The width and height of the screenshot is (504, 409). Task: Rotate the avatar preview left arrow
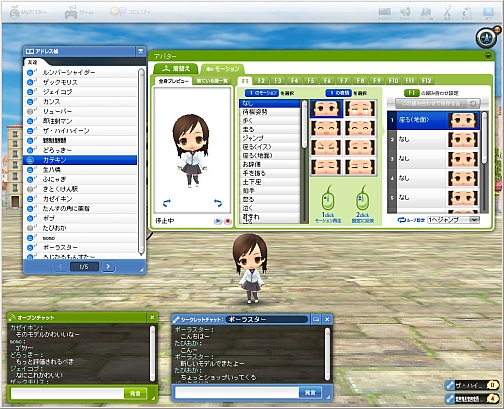pos(167,203)
